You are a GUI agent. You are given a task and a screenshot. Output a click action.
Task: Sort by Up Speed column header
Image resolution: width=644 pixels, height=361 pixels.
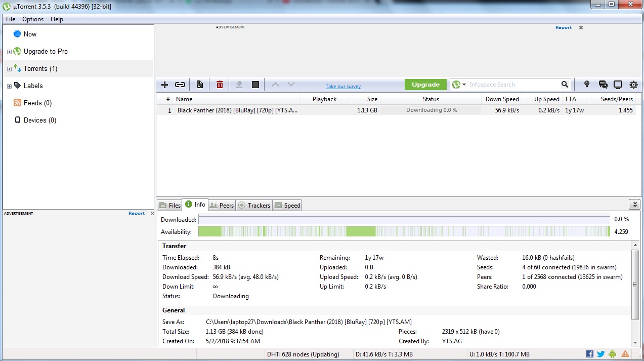542,99
